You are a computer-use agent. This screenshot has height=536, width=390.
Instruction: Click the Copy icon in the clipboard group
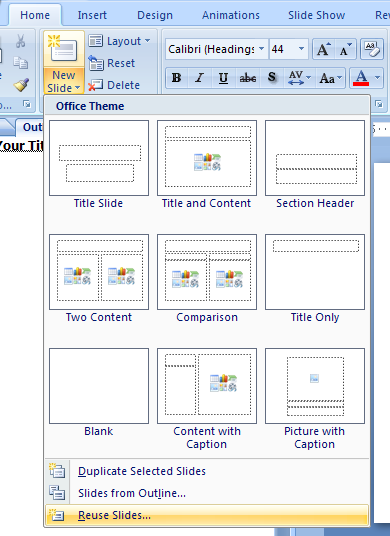coord(21,63)
